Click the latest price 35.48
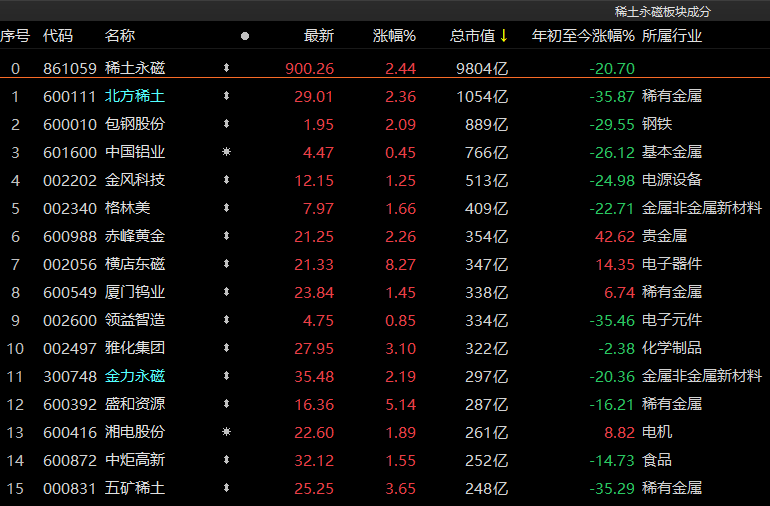 coord(314,377)
